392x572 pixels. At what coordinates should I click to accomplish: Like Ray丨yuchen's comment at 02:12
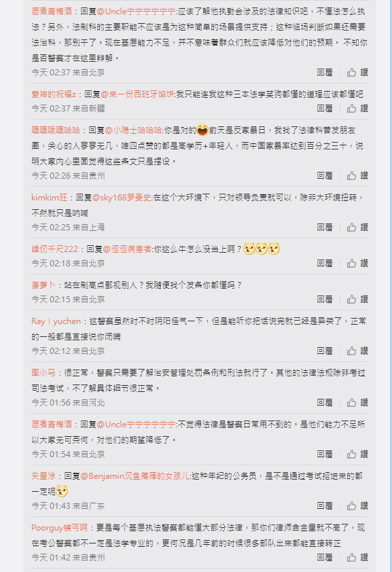357,351
